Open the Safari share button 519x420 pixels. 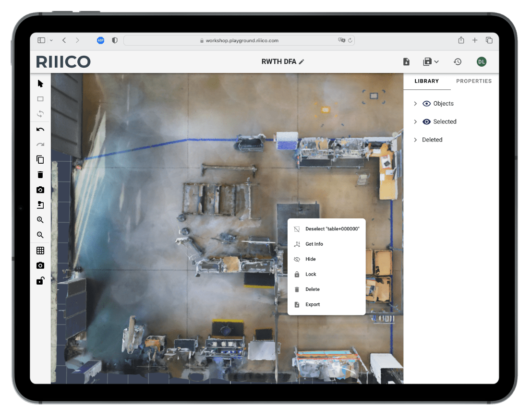coord(461,40)
